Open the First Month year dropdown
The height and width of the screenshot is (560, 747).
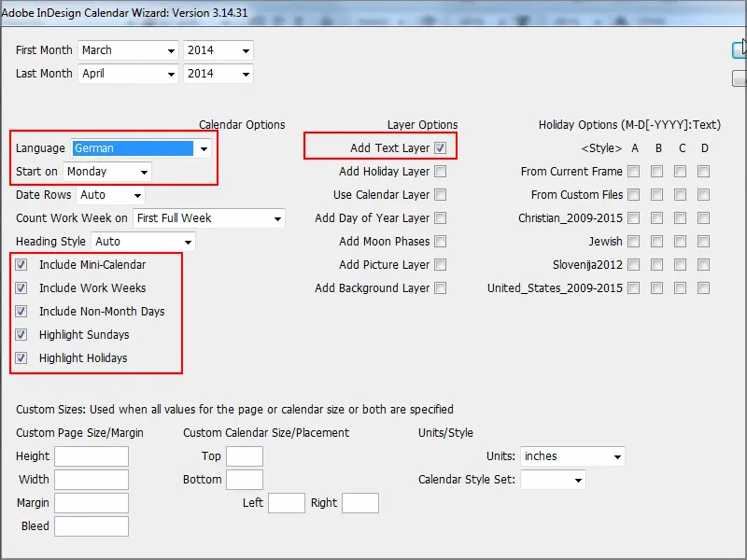point(218,50)
